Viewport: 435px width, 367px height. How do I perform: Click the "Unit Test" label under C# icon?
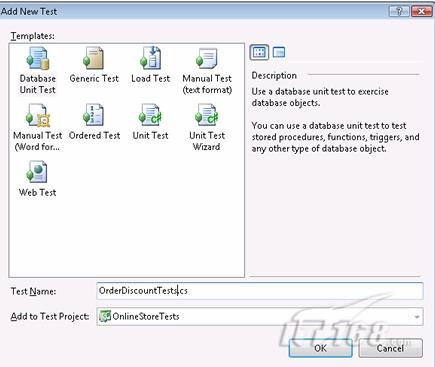pos(150,136)
